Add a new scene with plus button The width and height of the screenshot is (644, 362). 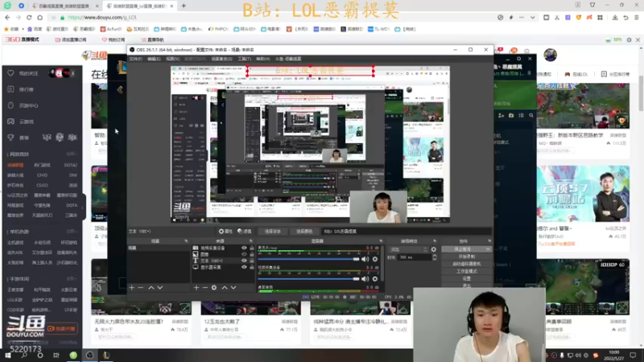pyautogui.click(x=131, y=288)
